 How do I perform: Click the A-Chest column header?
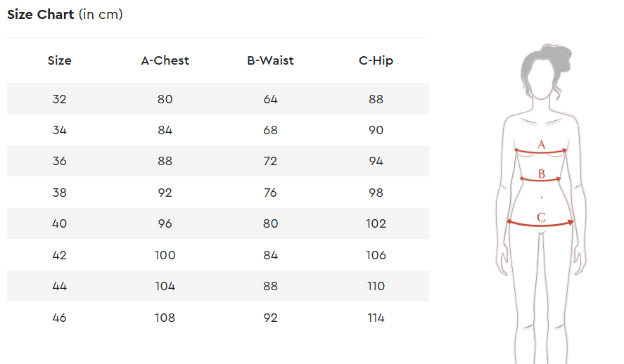(x=165, y=60)
